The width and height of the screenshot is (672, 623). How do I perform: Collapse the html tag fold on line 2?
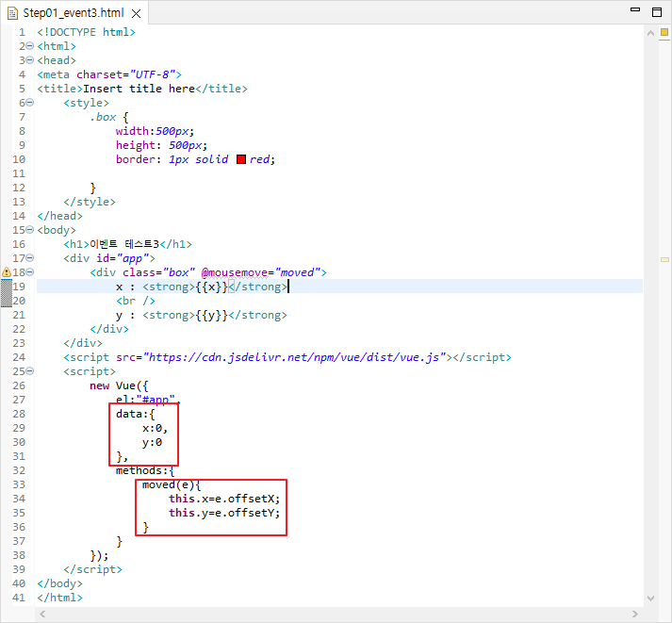(29, 46)
